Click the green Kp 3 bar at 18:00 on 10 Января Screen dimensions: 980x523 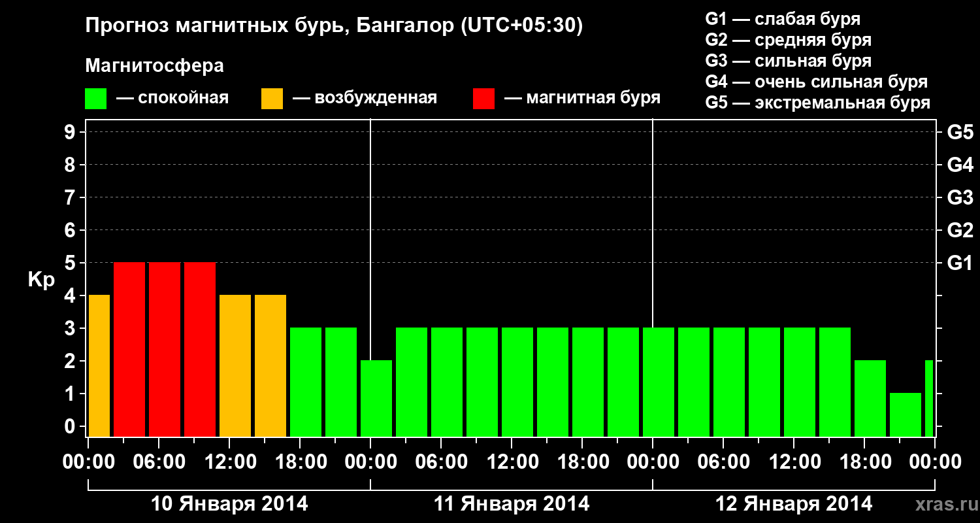tap(306, 382)
